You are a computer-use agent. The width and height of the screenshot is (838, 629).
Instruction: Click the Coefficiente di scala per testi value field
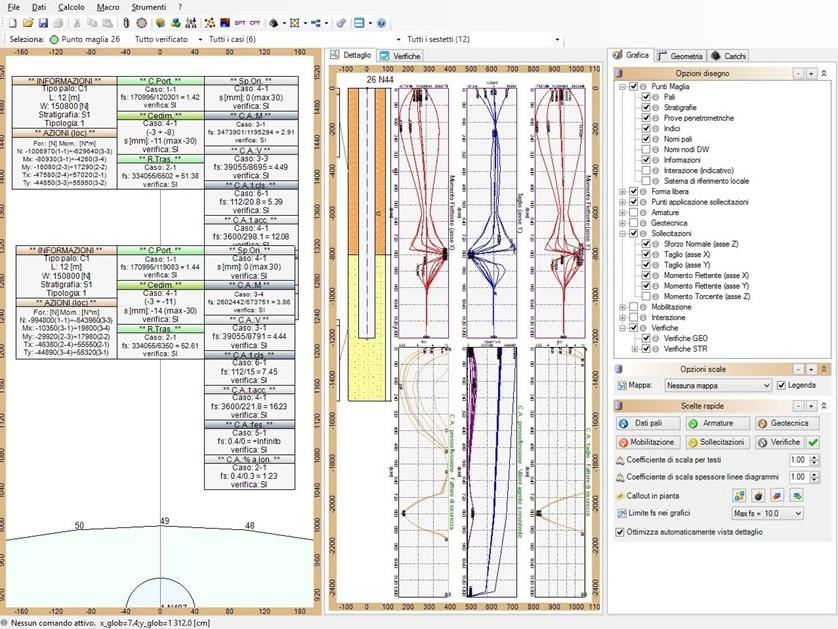(797, 460)
